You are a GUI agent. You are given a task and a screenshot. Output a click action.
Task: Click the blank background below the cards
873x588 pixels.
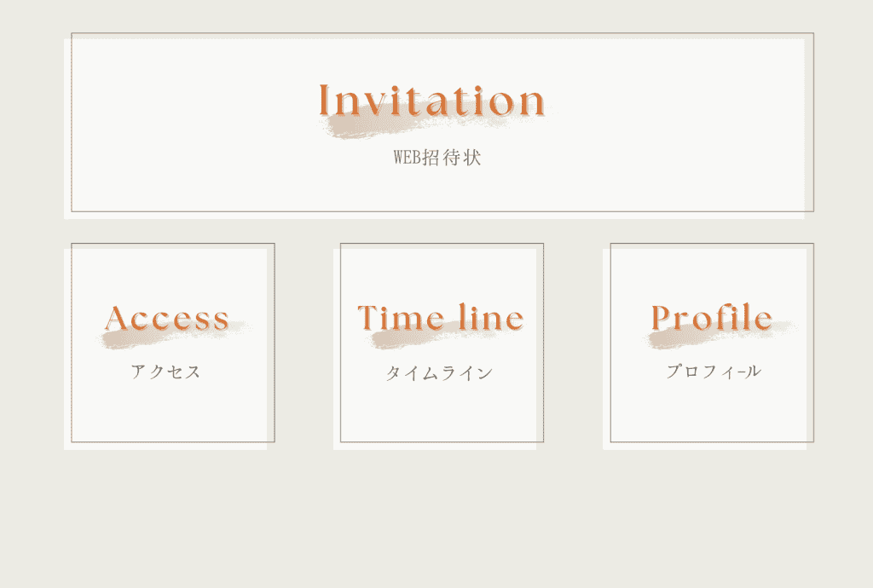436,520
